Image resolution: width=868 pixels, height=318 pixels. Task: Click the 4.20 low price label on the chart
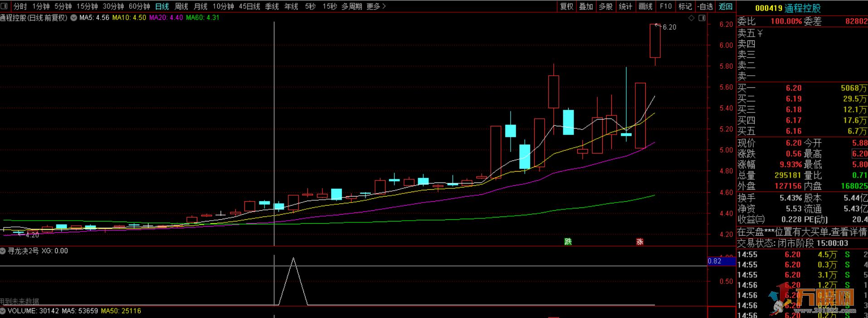(x=32, y=235)
